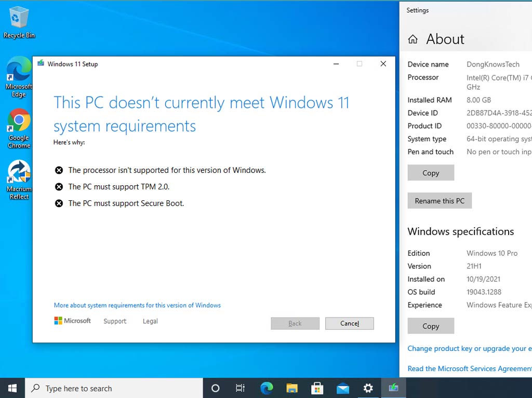
Task: Open the Recycle Bin desktop icon
Action: tap(19, 22)
